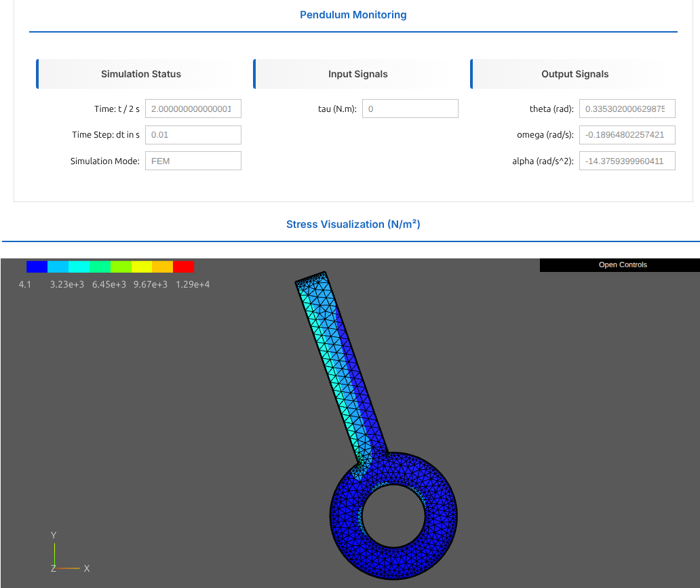Click the X axis label of triad
This screenshot has height=588, width=700.
point(87,568)
